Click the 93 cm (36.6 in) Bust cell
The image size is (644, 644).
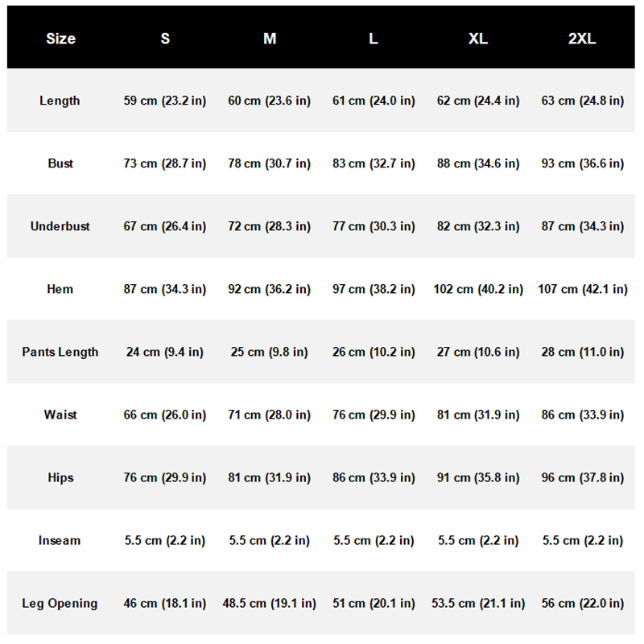[x=582, y=163]
